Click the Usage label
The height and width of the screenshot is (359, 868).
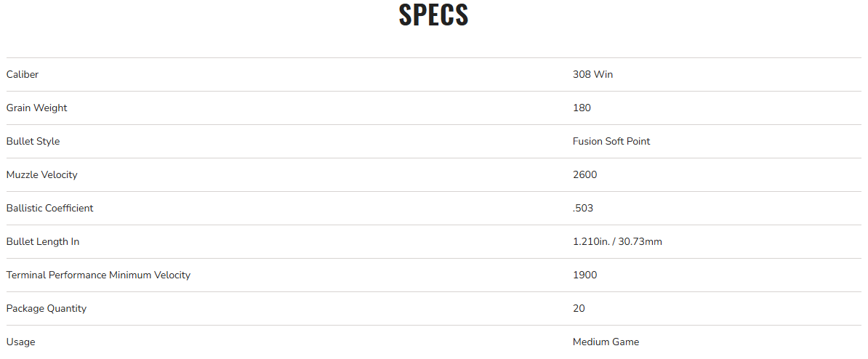[20, 342]
